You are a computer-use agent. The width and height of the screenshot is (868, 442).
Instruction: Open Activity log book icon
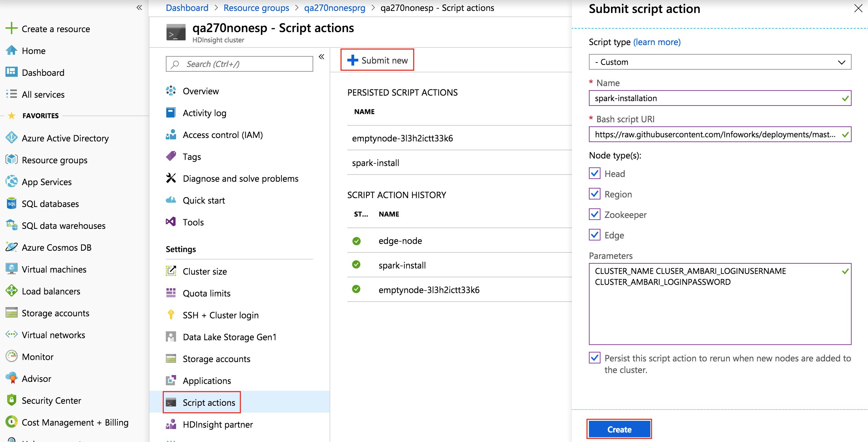[171, 113]
